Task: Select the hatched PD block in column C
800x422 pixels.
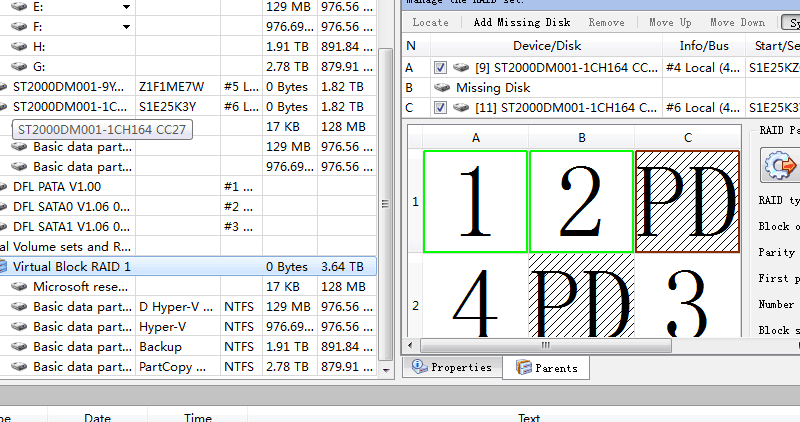Action: coord(687,201)
